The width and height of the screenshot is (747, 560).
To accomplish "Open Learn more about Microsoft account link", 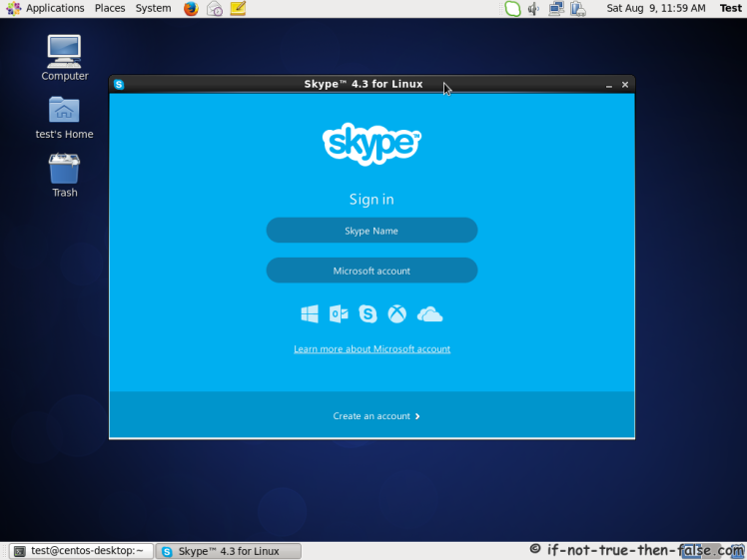I will pos(372,349).
